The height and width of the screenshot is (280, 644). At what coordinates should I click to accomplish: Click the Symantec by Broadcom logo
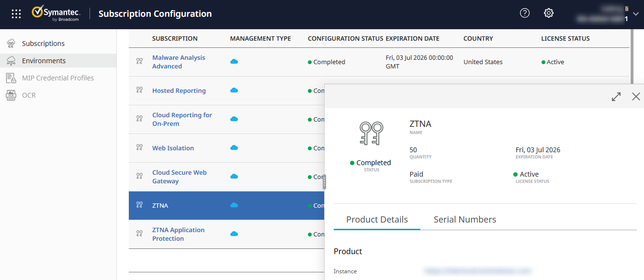56,14
